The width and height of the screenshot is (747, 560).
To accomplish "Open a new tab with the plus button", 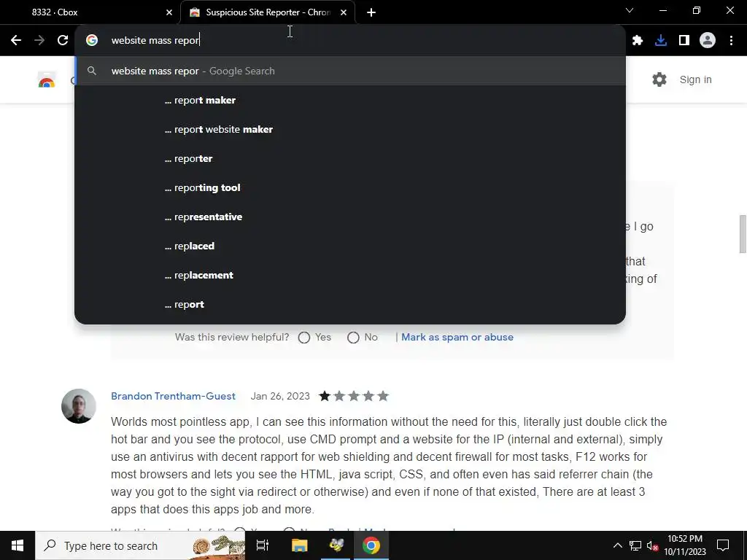I will pos(371,12).
